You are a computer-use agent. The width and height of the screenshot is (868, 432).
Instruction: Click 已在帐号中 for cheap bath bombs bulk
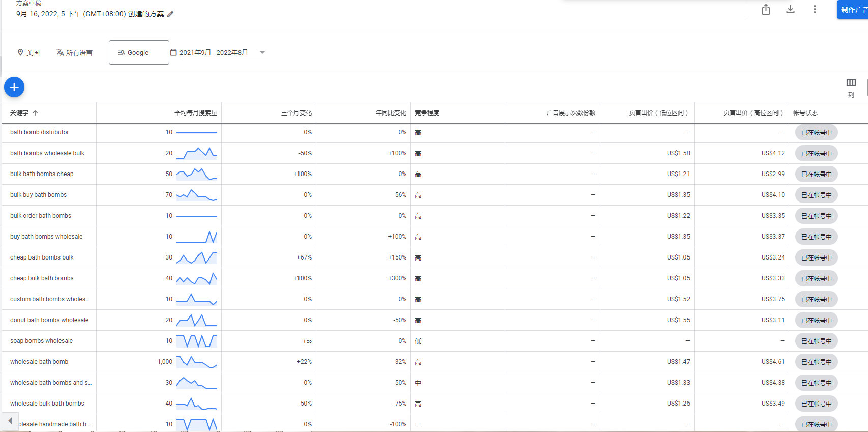pos(817,258)
